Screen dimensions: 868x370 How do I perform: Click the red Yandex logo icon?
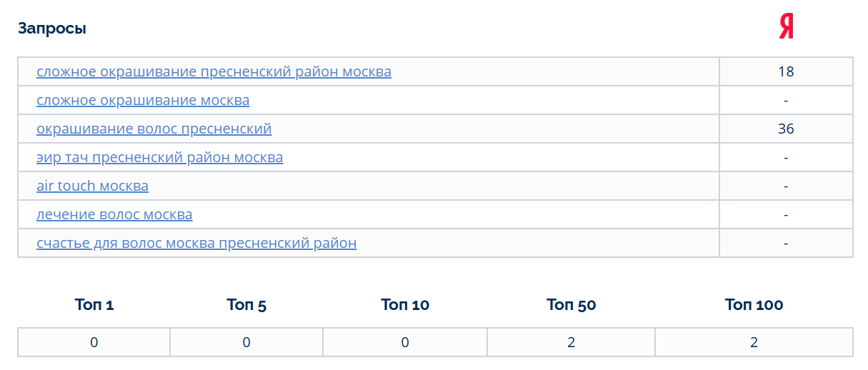pos(786,28)
